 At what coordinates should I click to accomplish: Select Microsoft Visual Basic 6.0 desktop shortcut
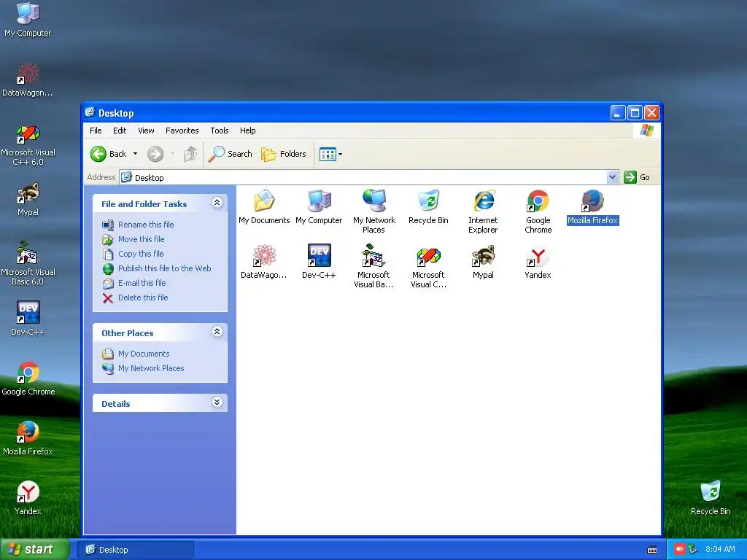click(28, 263)
